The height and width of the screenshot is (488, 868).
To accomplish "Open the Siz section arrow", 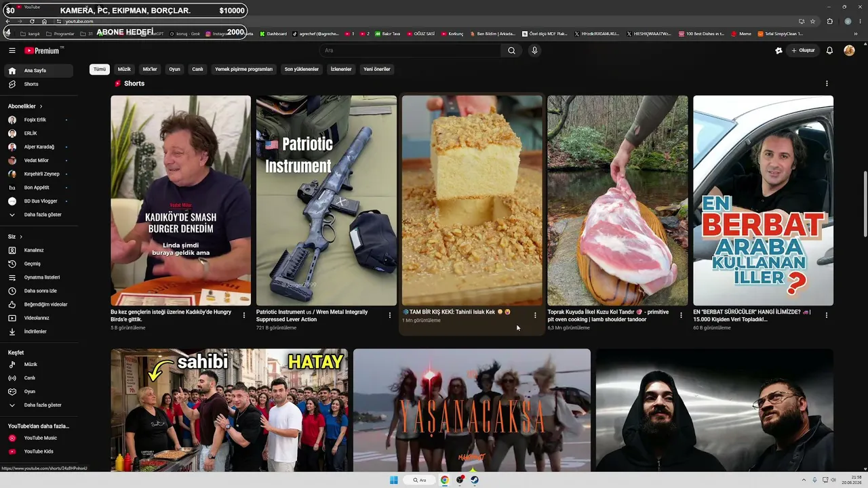I will point(21,237).
